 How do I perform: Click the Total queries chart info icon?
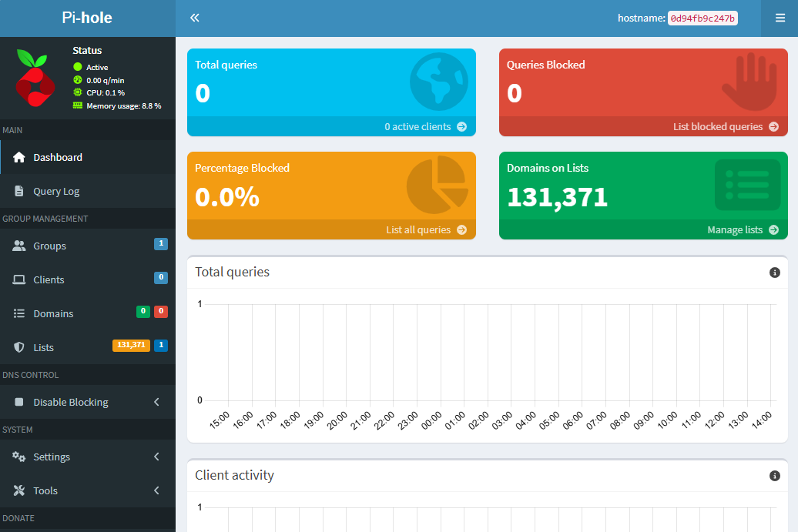click(775, 273)
